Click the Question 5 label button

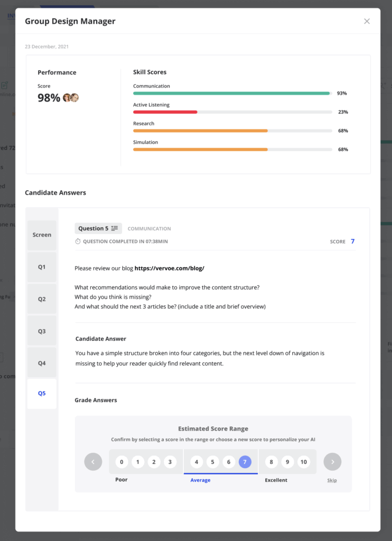click(94, 228)
